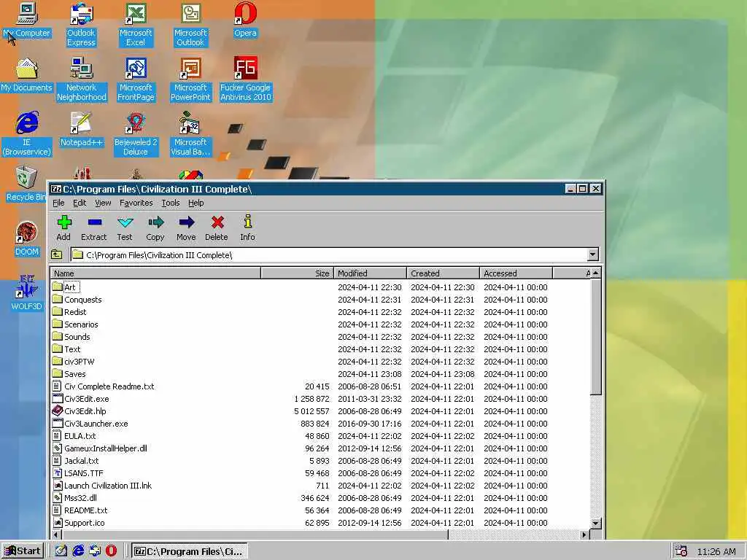Select the Copy toolbar icon

[155, 228]
